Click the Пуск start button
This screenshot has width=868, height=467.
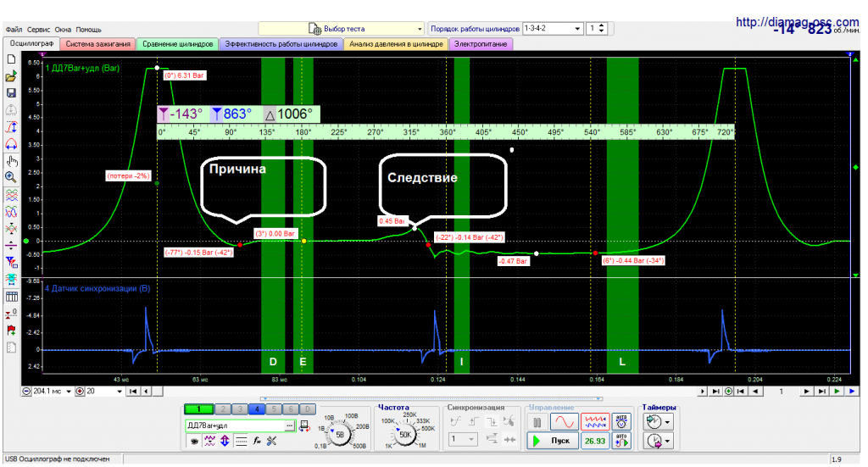pos(553,441)
